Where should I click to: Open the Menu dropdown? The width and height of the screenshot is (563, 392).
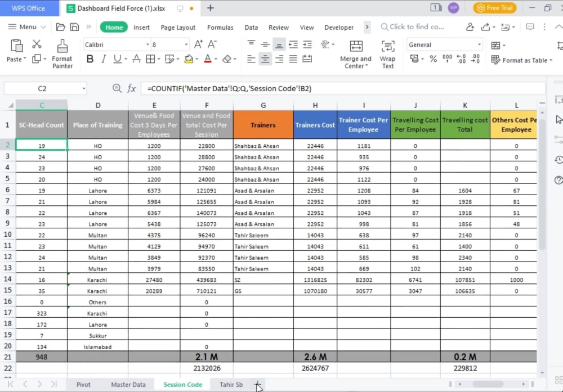coord(27,27)
